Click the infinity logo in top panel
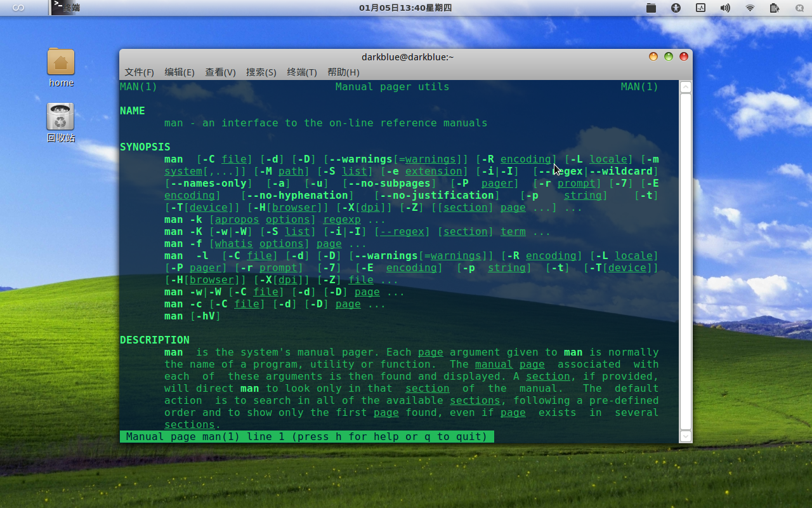 pos(18,8)
